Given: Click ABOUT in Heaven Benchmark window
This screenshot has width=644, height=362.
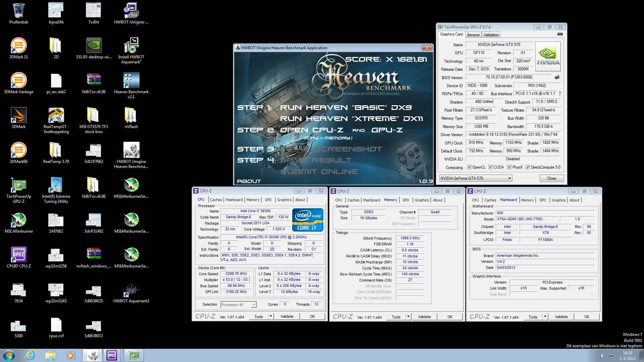Looking at the screenshot, I should point(249,181).
